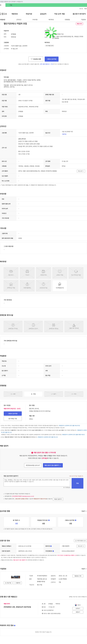87x644 pixels.
Task: Click the 요약보기 button
Action: 78,608
